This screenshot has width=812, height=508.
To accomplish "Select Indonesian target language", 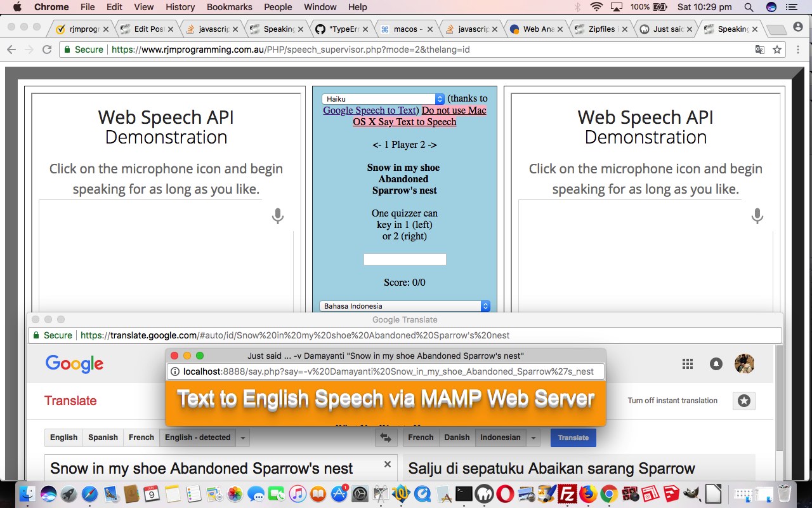I will [x=501, y=438].
